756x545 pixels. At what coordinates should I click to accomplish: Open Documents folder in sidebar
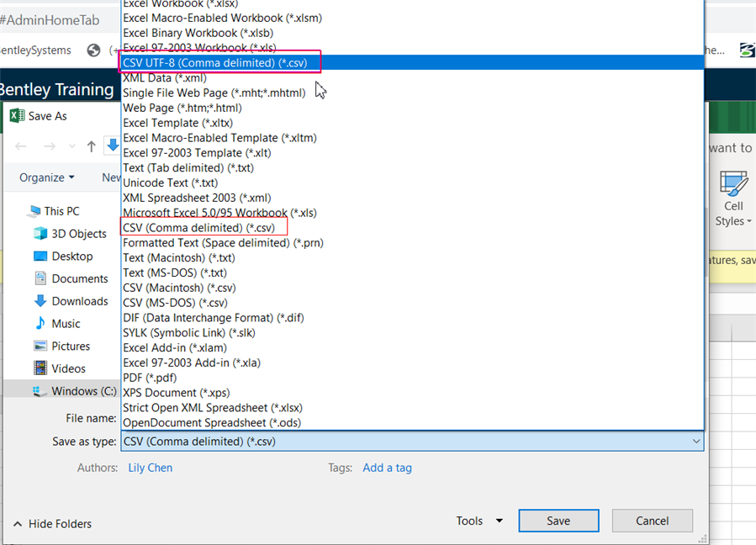coord(71,278)
